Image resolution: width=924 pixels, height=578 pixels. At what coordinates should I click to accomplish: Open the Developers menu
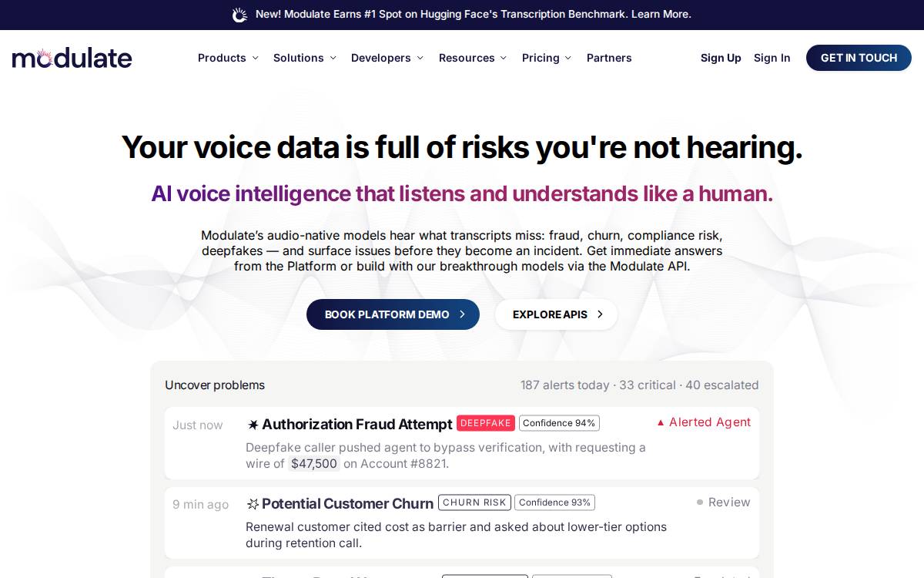click(x=381, y=58)
